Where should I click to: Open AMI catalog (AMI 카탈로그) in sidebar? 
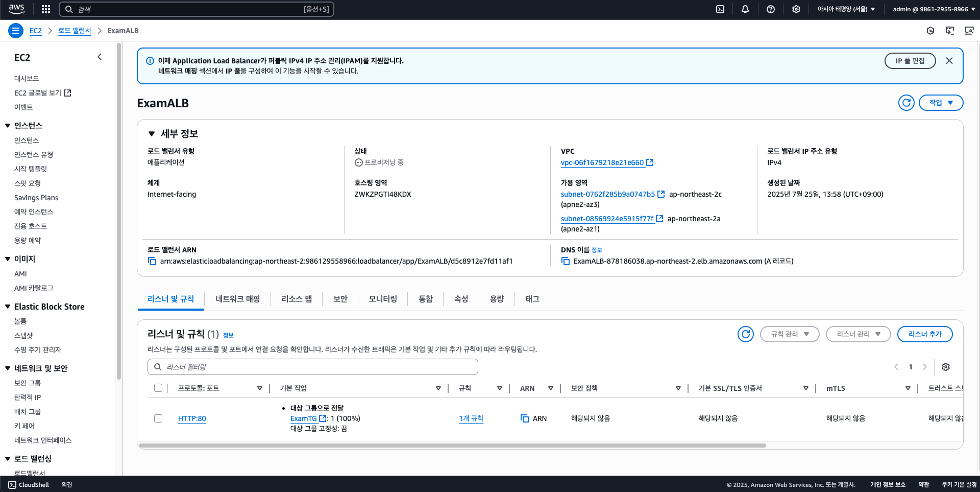pyautogui.click(x=34, y=288)
